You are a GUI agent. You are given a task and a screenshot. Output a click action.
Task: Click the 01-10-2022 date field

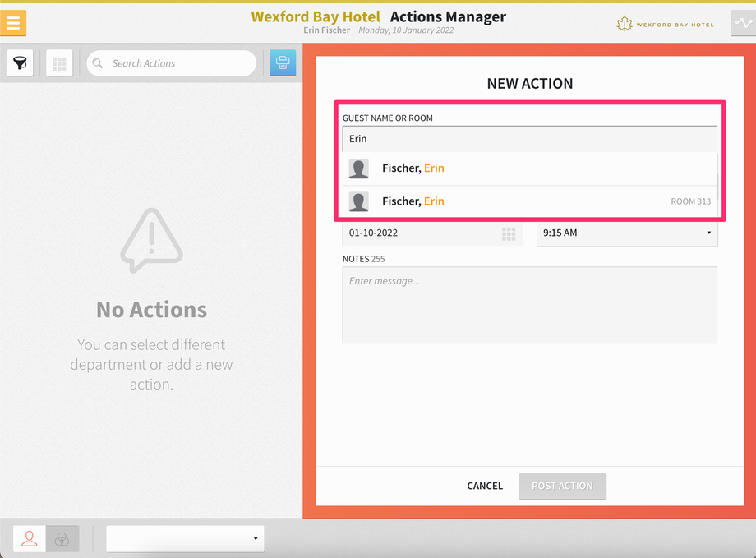432,233
